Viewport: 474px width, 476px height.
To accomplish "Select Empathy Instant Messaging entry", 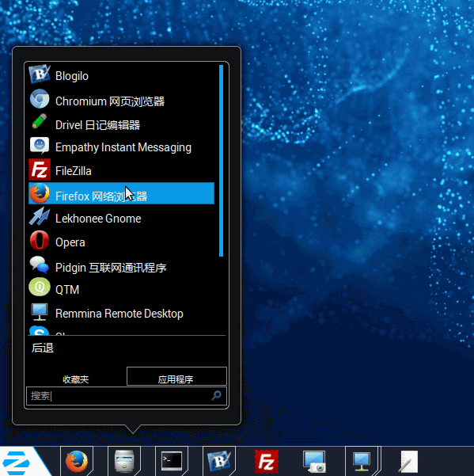I will (123, 147).
